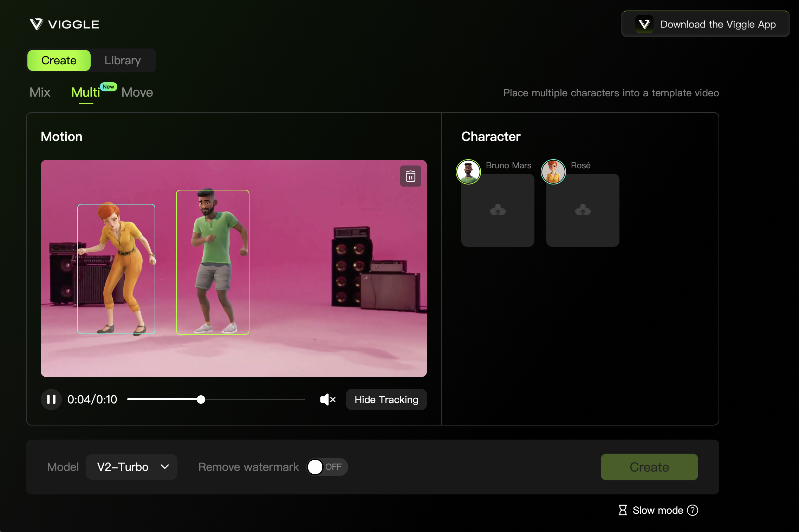The width and height of the screenshot is (799, 532).
Task: Click the Rosé character avatar
Action: tap(553, 172)
